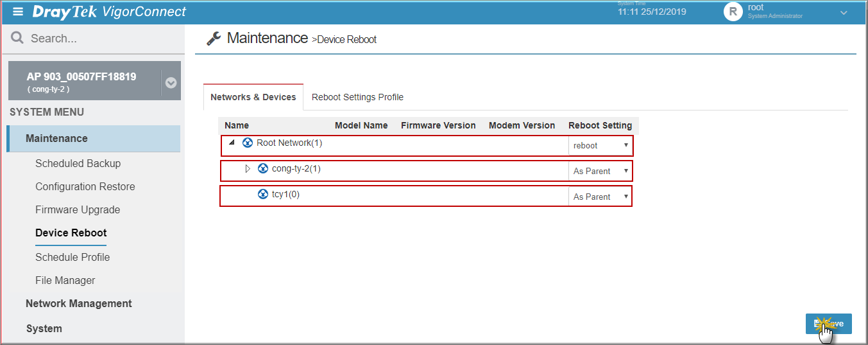
Task: Click the root username text
Action: coord(756,7)
